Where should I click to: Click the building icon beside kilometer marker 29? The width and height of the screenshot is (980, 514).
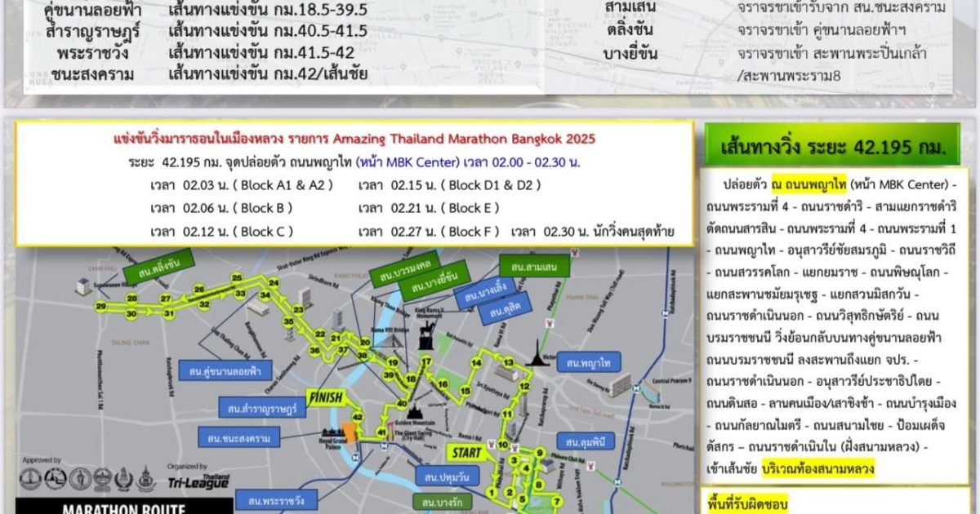click(x=85, y=286)
